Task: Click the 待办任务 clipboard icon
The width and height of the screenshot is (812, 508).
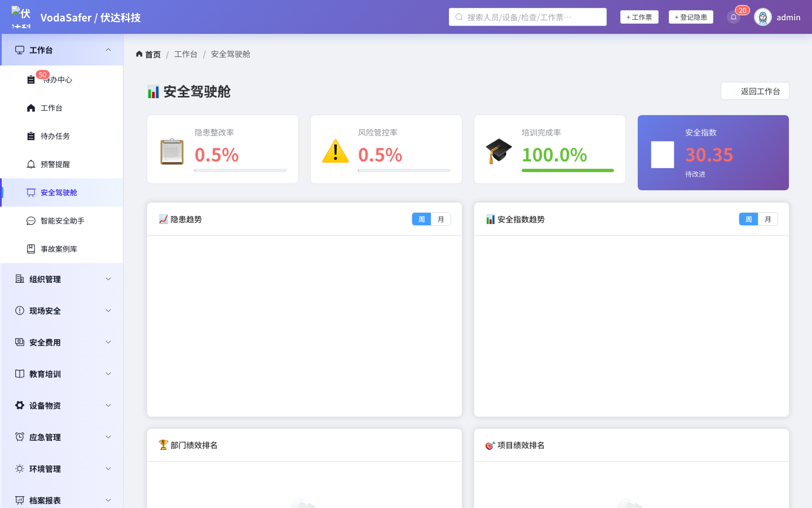Action: tap(31, 136)
